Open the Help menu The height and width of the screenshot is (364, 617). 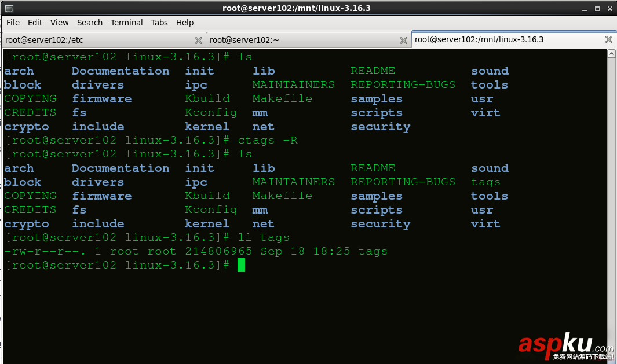[185, 23]
